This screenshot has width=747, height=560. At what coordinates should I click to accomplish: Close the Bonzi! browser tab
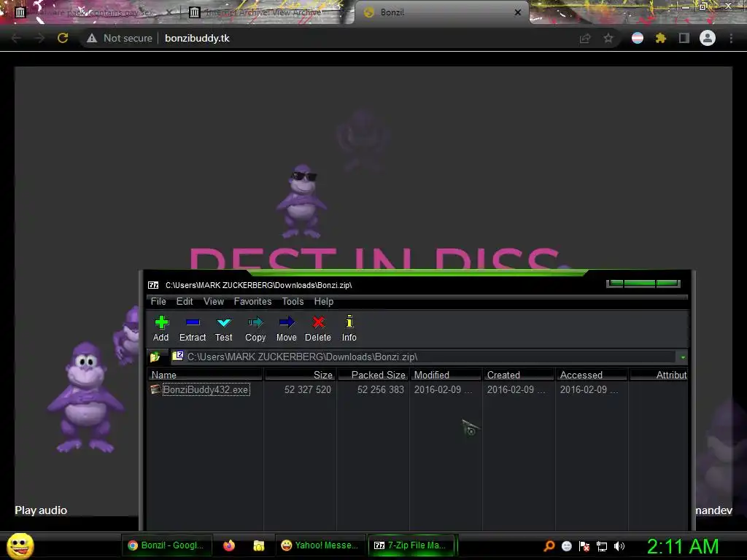click(518, 12)
